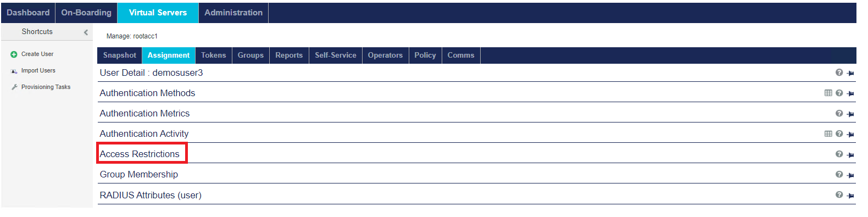
Task: Click the help icon for User Detail
Action: (x=839, y=73)
